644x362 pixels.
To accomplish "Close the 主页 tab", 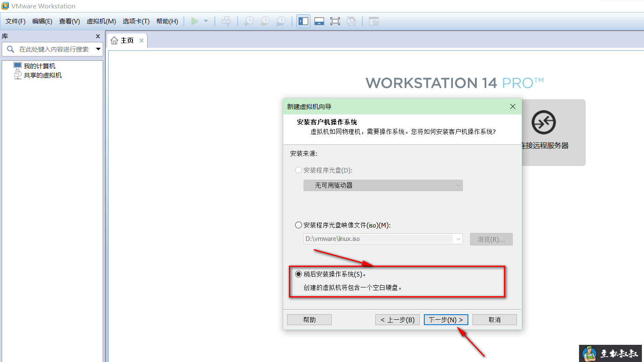I will pyautogui.click(x=142, y=41).
